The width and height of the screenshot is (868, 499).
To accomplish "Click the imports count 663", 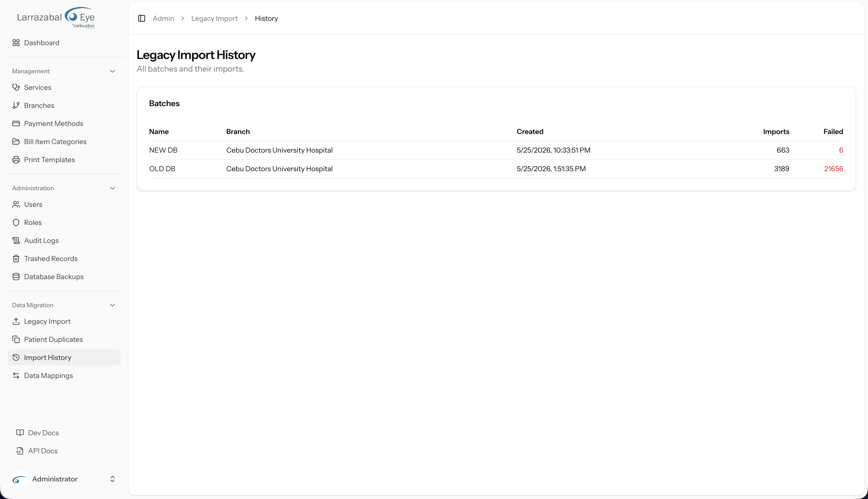I will (x=783, y=150).
